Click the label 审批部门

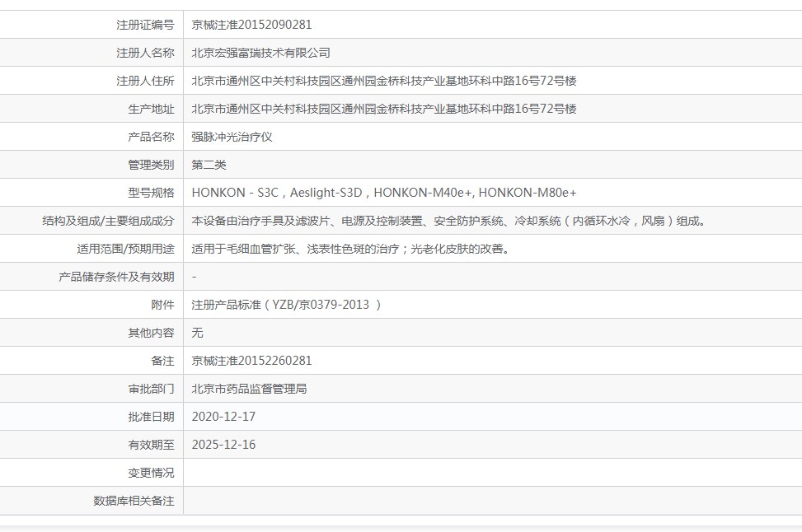tap(151, 389)
